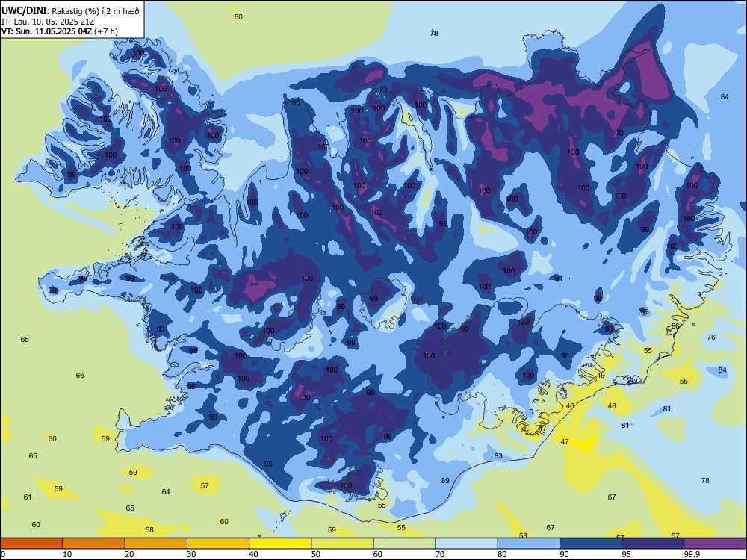Click the purple above-99.9 legend swatch
Image resolution: width=747 pixels, height=560 pixels.
click(x=715, y=544)
